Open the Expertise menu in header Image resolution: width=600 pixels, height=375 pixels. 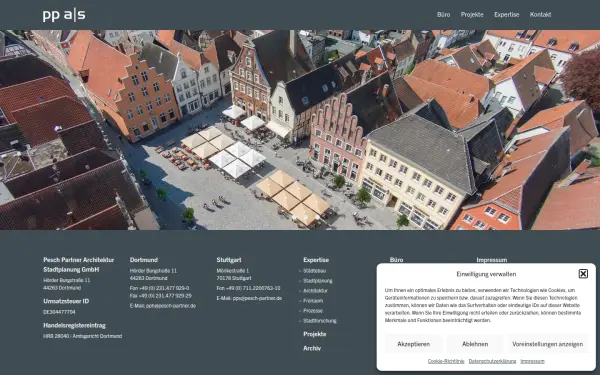coord(506,15)
